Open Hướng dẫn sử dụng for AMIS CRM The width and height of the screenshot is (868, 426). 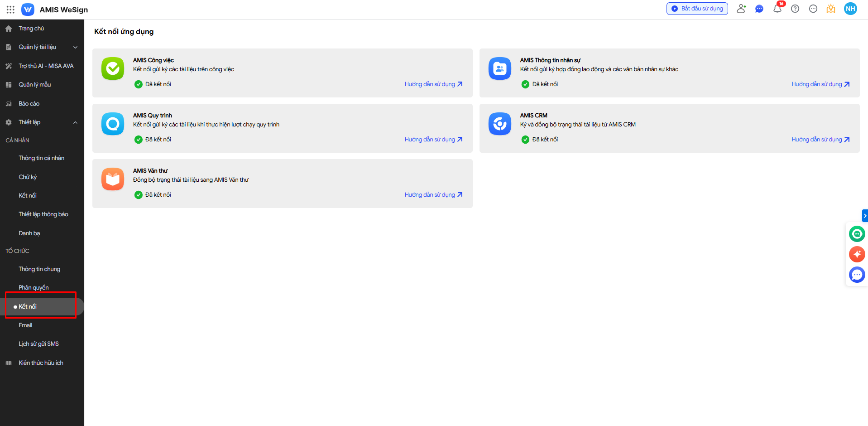pos(820,140)
